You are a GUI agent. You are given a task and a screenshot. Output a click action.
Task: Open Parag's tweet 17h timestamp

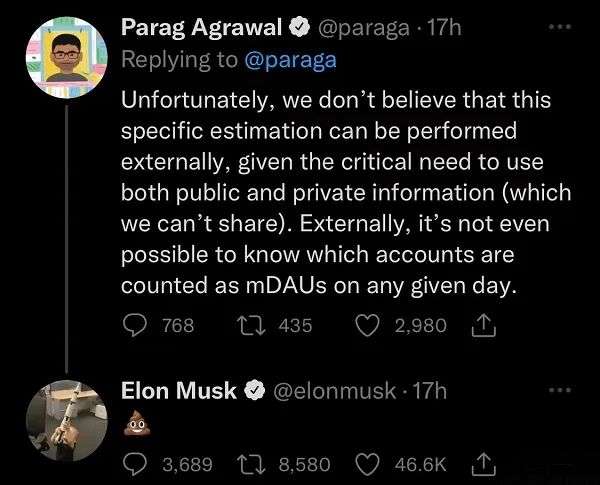443,29
